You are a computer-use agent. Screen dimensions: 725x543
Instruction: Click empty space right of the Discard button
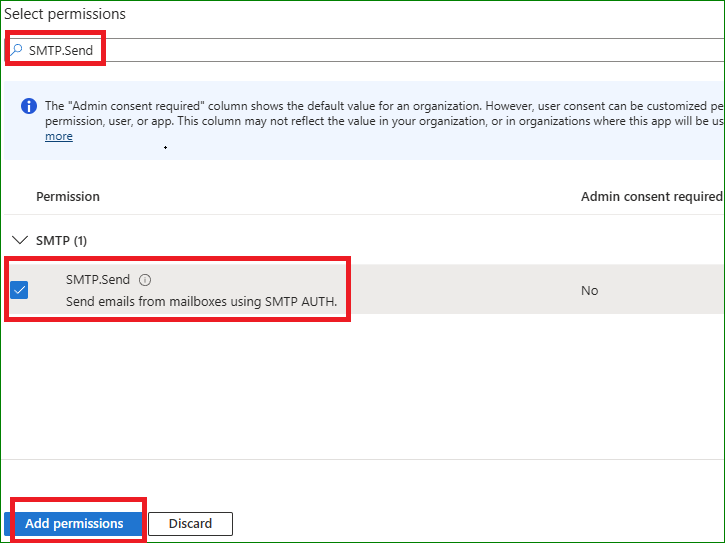(480, 523)
